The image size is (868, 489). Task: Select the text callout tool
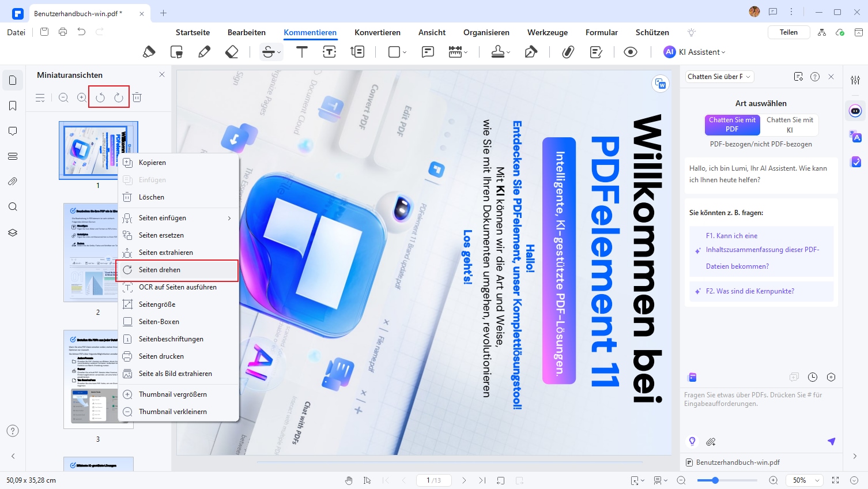357,52
